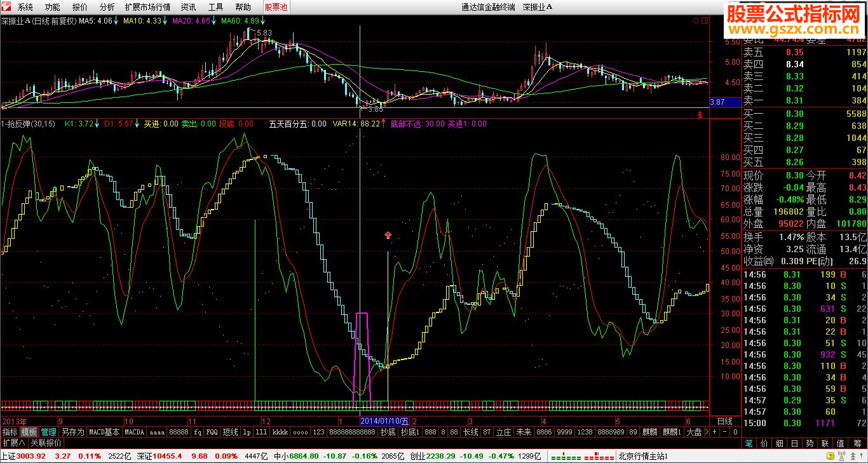
Task: Open the 资讯 menu
Action: click(x=188, y=7)
